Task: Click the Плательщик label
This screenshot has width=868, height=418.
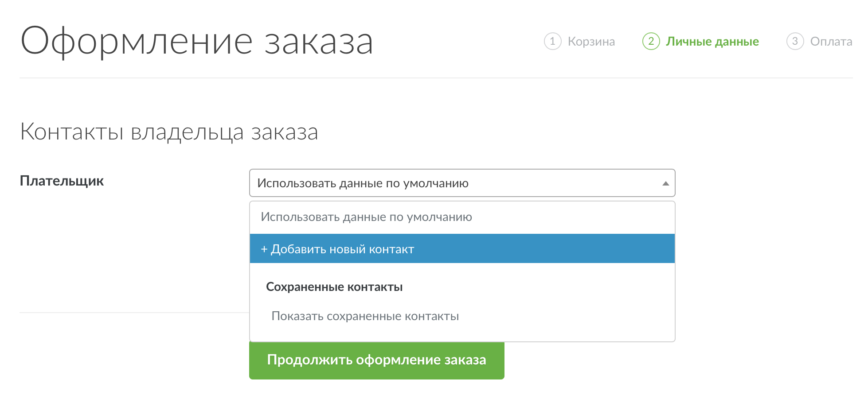Action: [62, 181]
